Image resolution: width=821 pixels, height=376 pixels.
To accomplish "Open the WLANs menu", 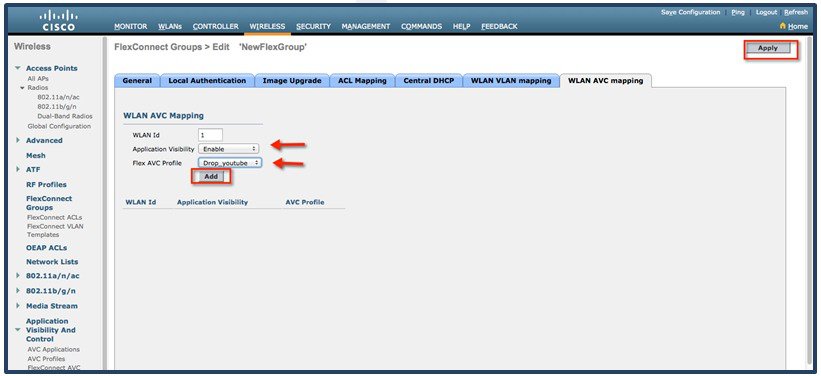I will pyautogui.click(x=170, y=26).
